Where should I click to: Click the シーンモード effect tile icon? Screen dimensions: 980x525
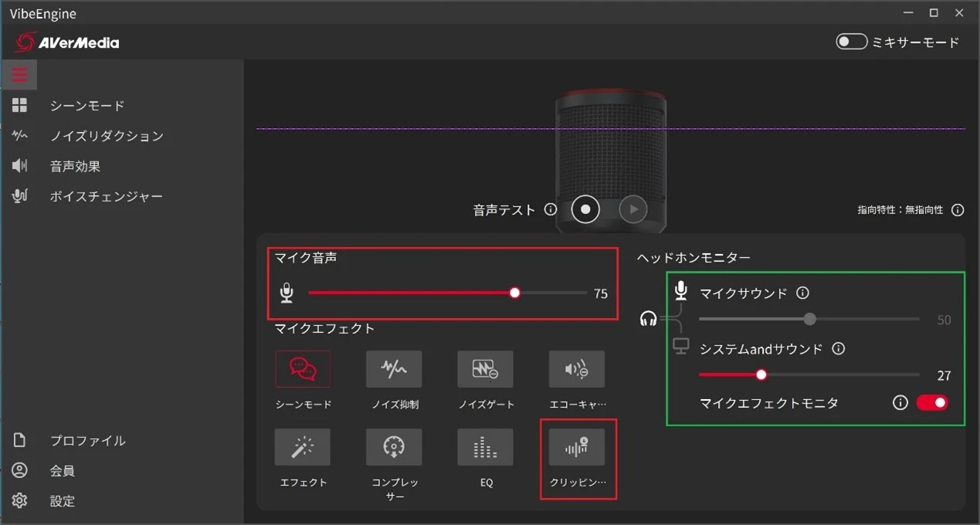point(303,369)
